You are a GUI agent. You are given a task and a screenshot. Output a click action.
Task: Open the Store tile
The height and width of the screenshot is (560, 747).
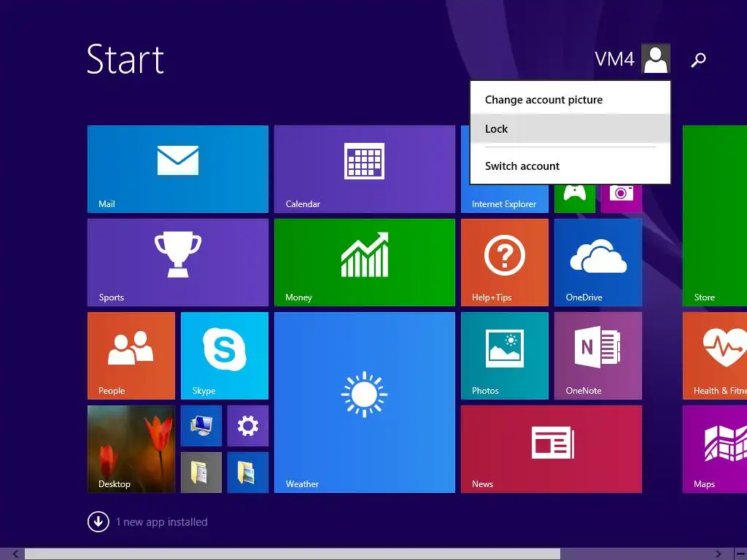click(715, 216)
